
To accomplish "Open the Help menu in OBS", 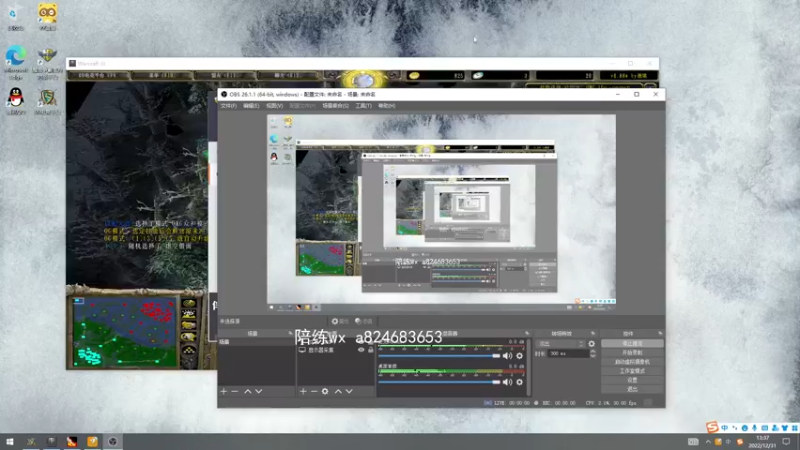I will click(x=387, y=106).
